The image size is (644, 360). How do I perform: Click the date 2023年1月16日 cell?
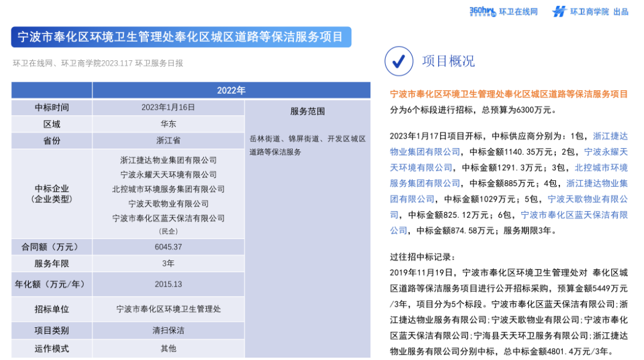168,107
